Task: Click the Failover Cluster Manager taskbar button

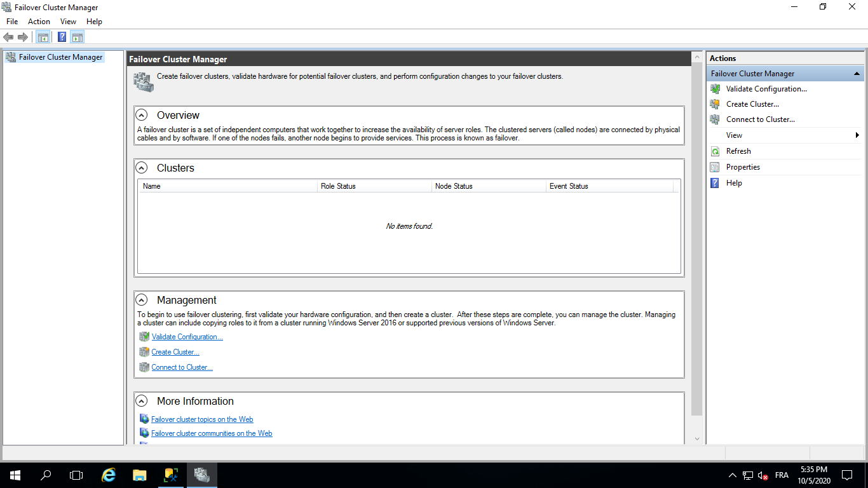Action: click(201, 475)
